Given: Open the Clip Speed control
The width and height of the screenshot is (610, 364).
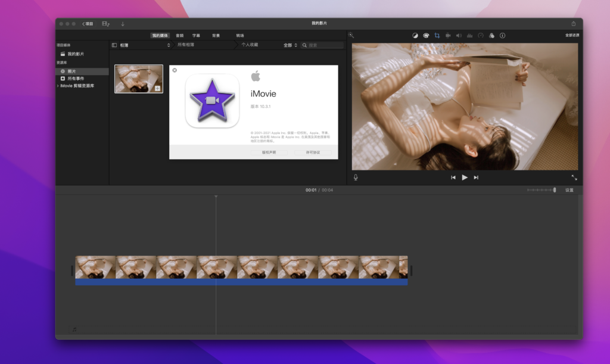Looking at the screenshot, I should pos(481,35).
